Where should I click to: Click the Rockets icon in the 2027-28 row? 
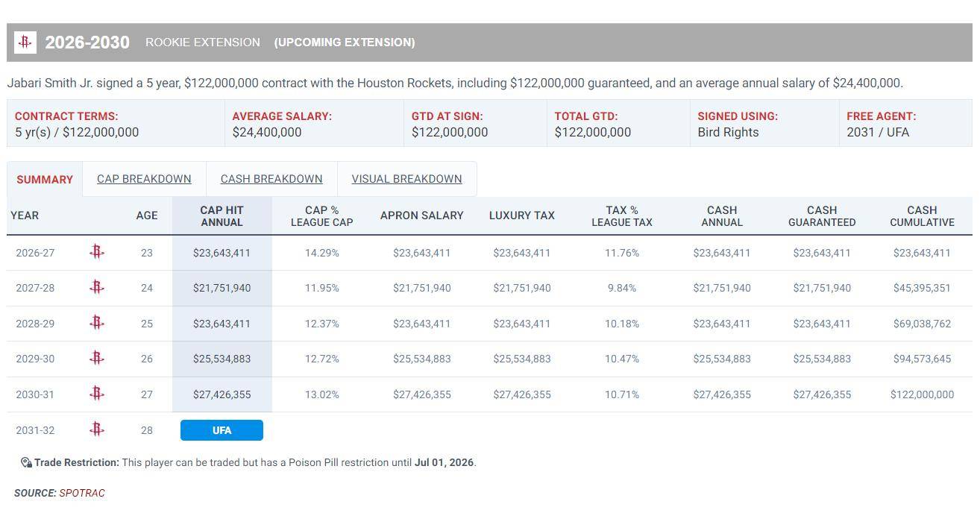tap(96, 287)
